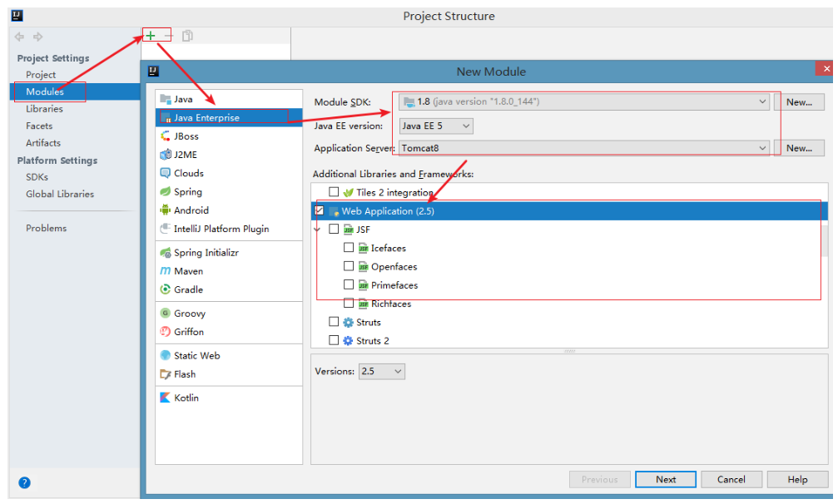
Task: Click the green plus add-module icon
Action: (x=151, y=36)
